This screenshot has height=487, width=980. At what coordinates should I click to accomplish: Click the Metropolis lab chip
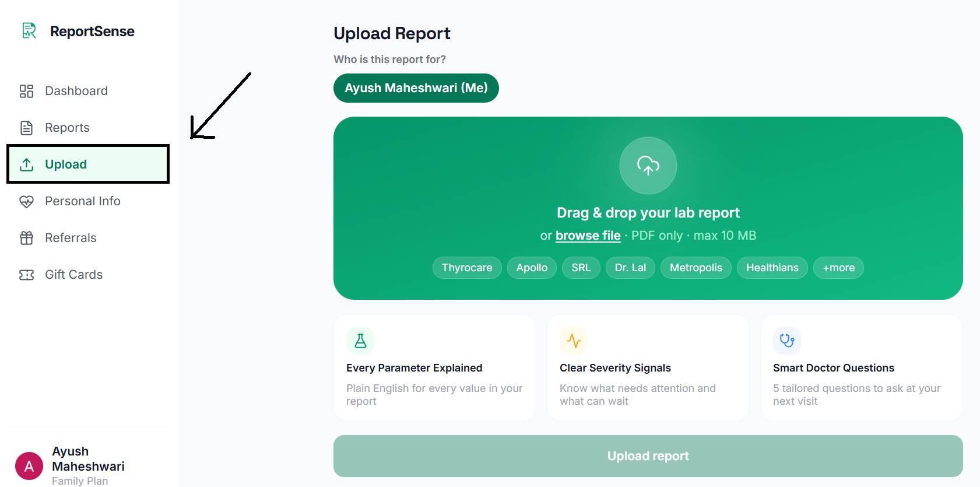[x=696, y=268]
